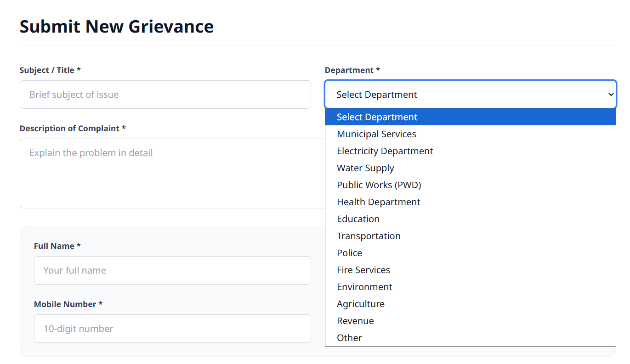Choose the Revenue department option
Image resolution: width=630 pixels, height=364 pixels.
(355, 320)
